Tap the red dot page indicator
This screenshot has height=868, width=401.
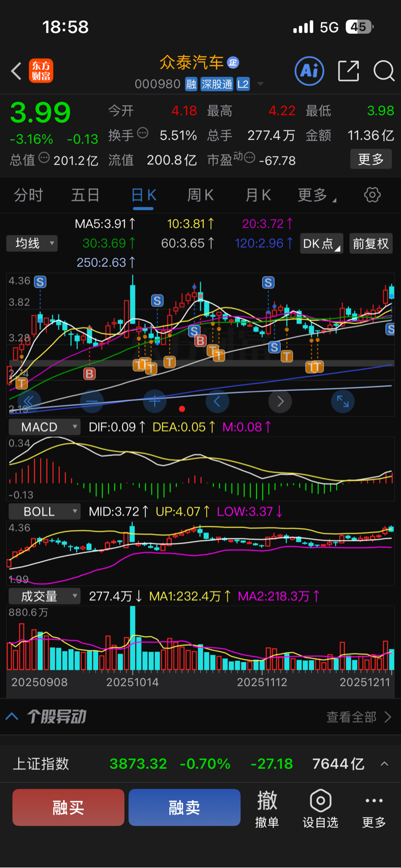click(x=182, y=409)
